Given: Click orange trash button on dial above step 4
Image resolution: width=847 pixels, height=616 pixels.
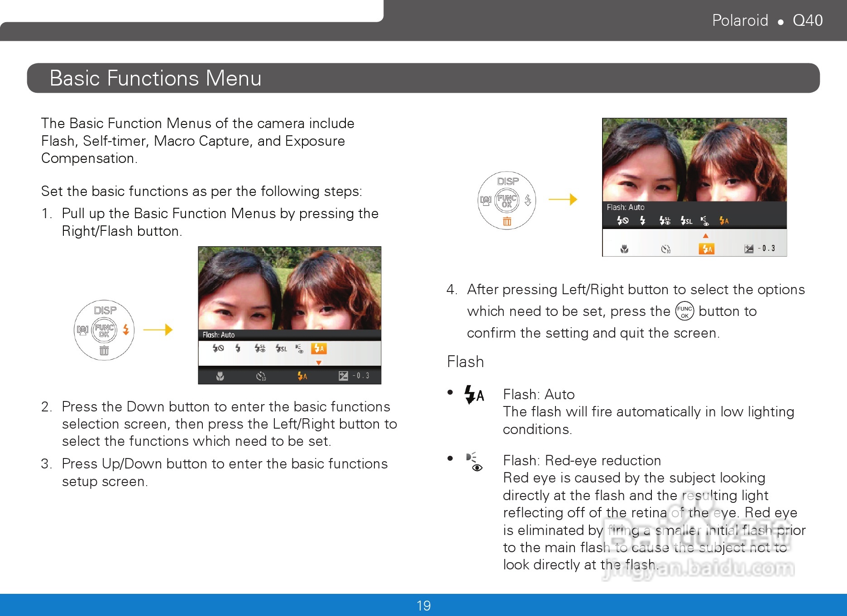Looking at the screenshot, I should click(x=507, y=221).
